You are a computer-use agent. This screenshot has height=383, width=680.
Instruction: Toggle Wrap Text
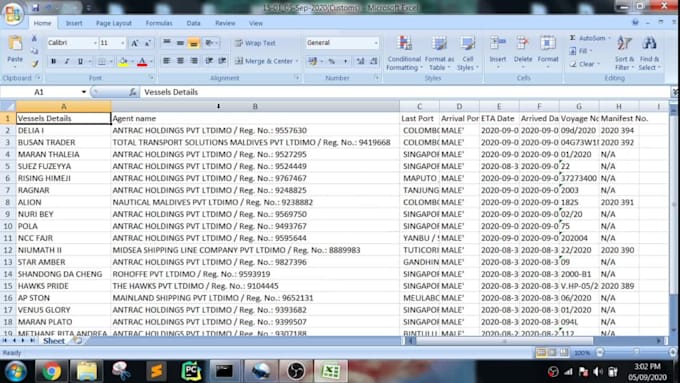point(255,43)
